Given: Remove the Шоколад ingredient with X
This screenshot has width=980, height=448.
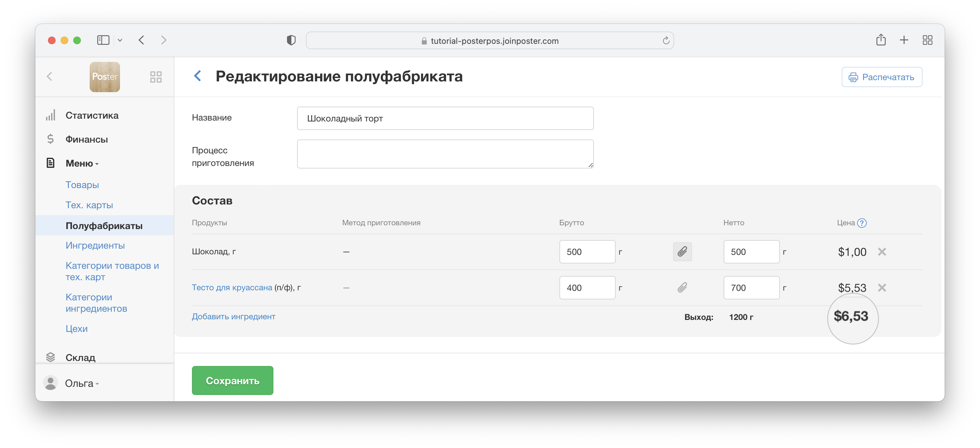Looking at the screenshot, I should point(882,251).
